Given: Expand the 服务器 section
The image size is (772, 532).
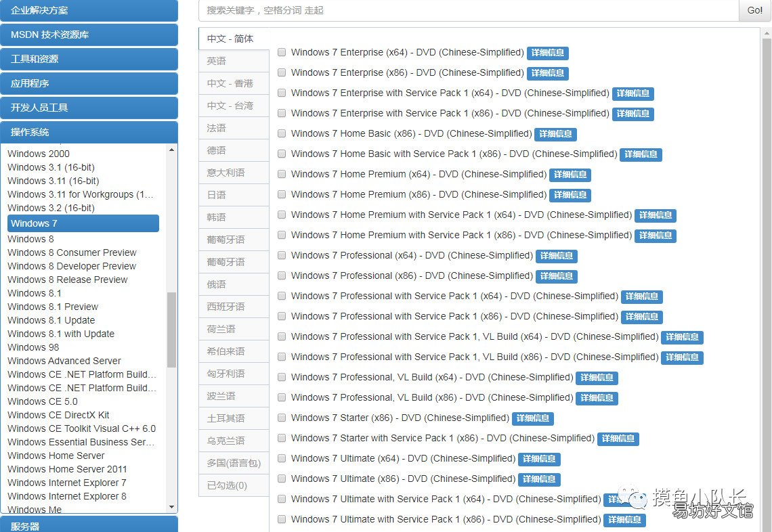Looking at the screenshot, I should (x=89, y=525).
